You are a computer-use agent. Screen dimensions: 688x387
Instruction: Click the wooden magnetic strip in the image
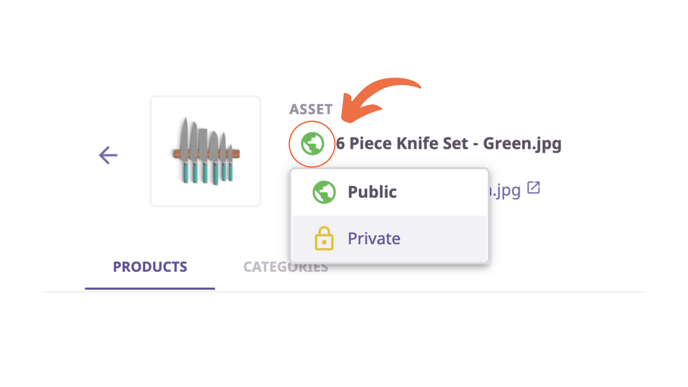pyautogui.click(x=206, y=154)
